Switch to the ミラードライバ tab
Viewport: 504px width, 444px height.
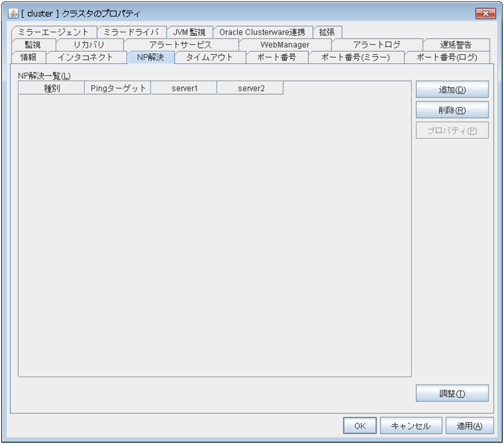pos(131,32)
